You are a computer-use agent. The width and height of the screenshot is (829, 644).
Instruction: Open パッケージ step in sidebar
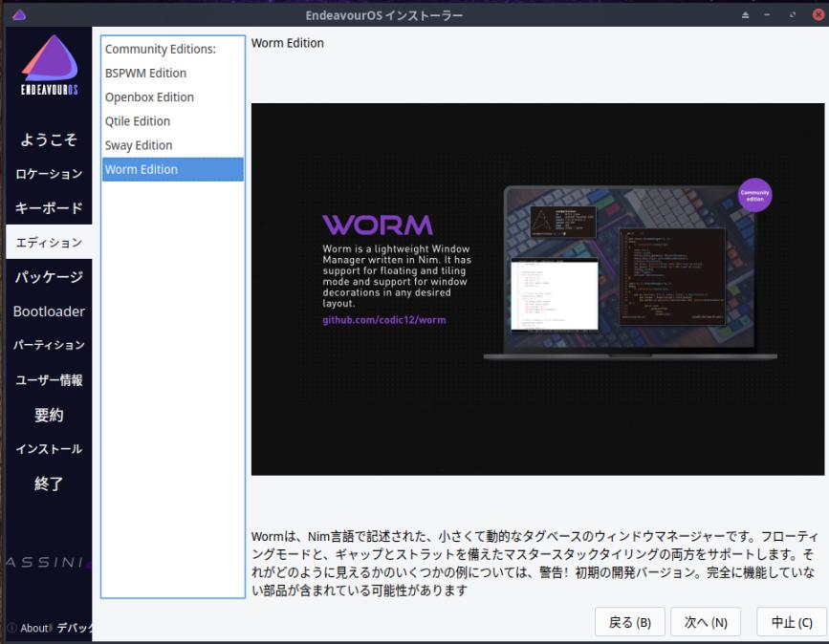point(49,277)
